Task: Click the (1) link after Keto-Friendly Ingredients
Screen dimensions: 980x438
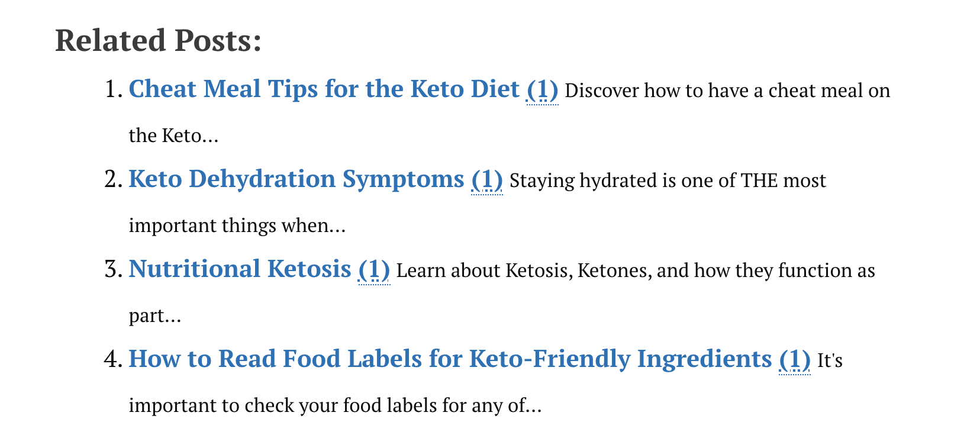Action: click(x=795, y=360)
